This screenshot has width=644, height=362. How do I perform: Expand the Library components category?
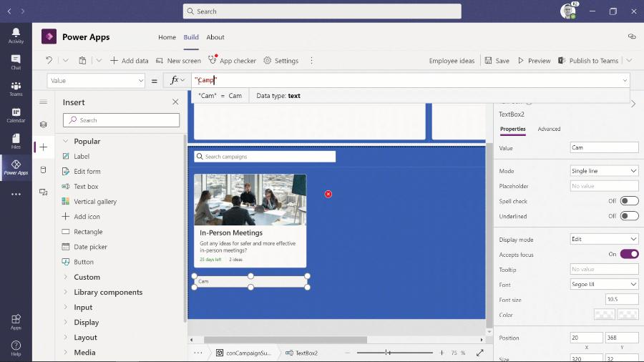click(108, 292)
